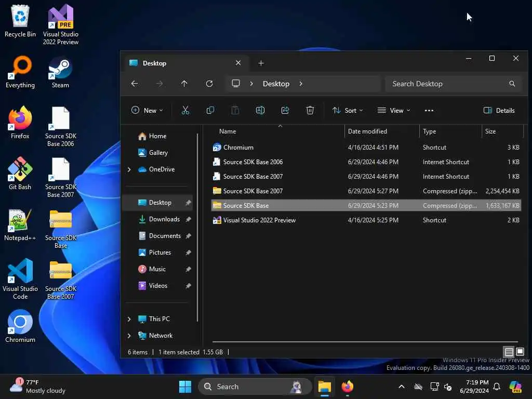Select the 2,254,454 KB zipped Source SDK row
Viewport: 532px width, 399px height.
pyautogui.click(x=366, y=191)
